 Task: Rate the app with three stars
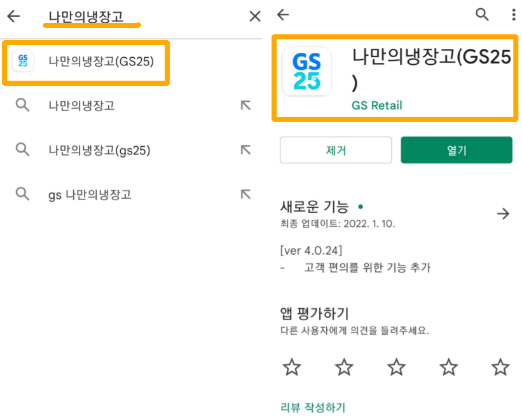(x=396, y=367)
